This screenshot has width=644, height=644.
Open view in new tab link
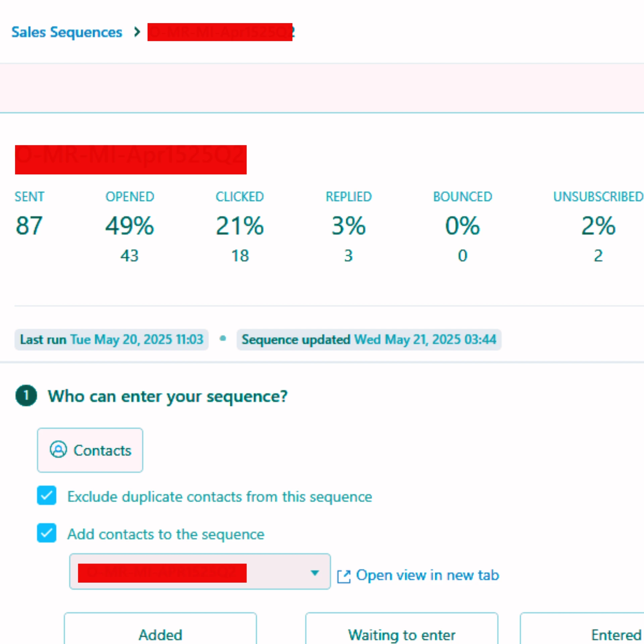427,575
